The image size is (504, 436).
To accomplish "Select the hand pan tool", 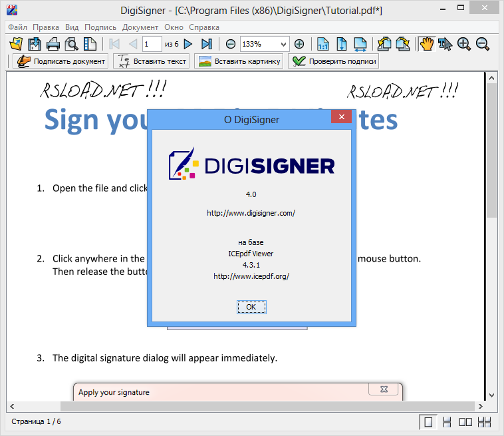I will coord(427,44).
